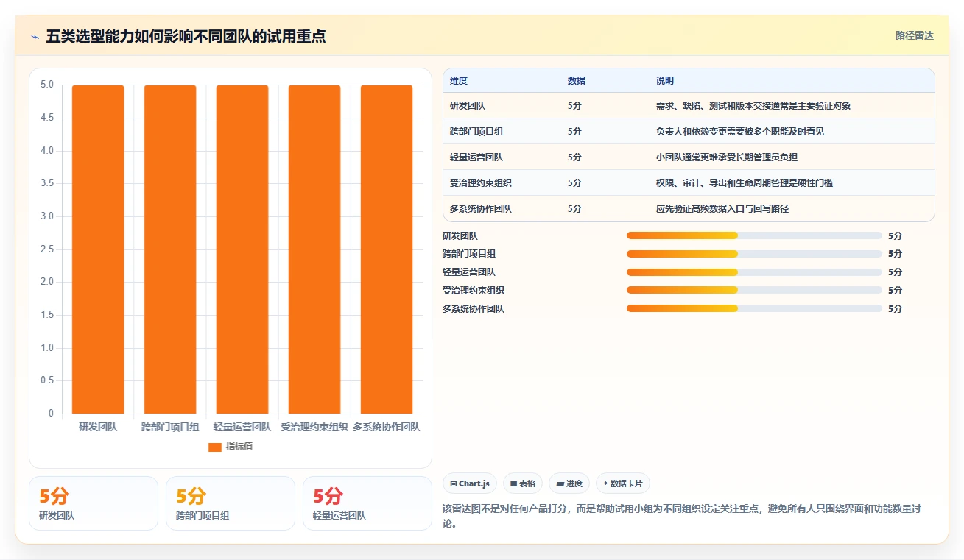Click the 研发团队 progress bar
Image resolution: width=964 pixels, height=560 pixels.
[754, 235]
